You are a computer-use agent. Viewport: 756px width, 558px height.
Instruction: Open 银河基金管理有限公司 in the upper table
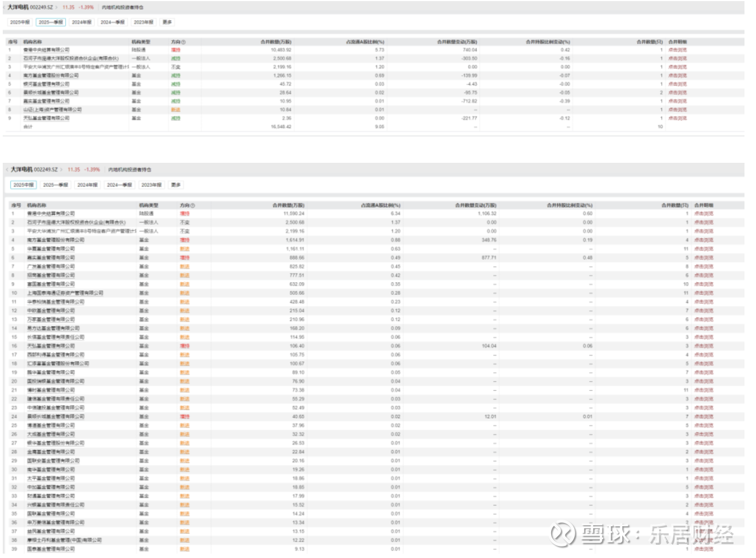46,84
